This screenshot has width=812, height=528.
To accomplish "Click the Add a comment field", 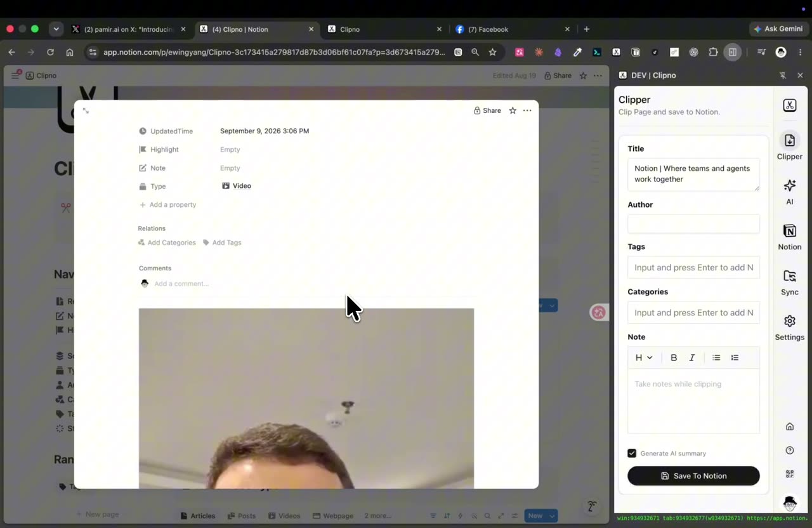I will click(181, 284).
